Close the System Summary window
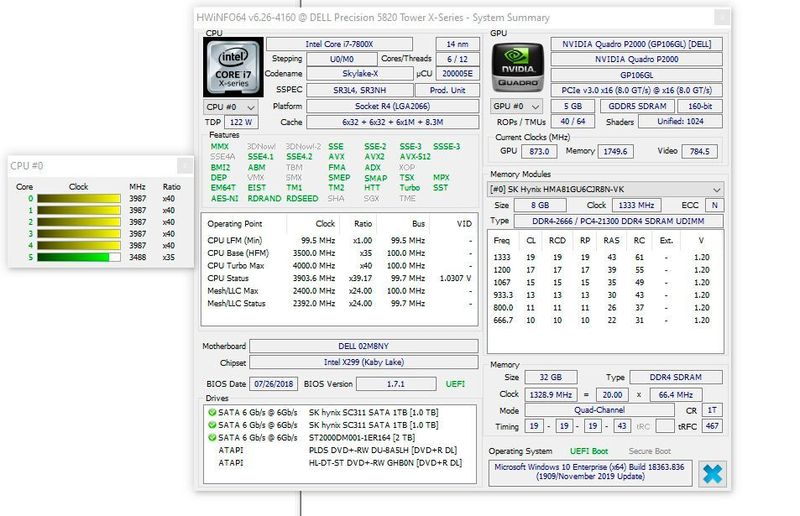Viewport: 800px width, 516px height. coord(721,17)
